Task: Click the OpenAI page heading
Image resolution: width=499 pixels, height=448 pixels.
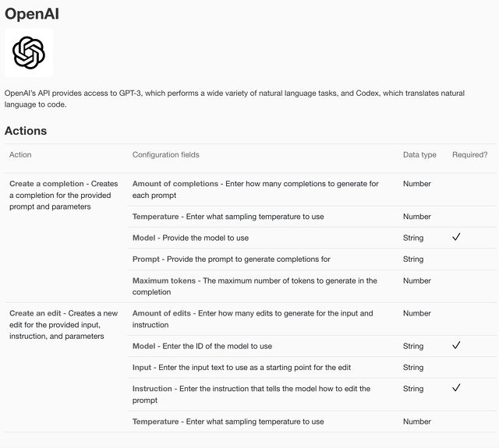Action: (x=33, y=13)
